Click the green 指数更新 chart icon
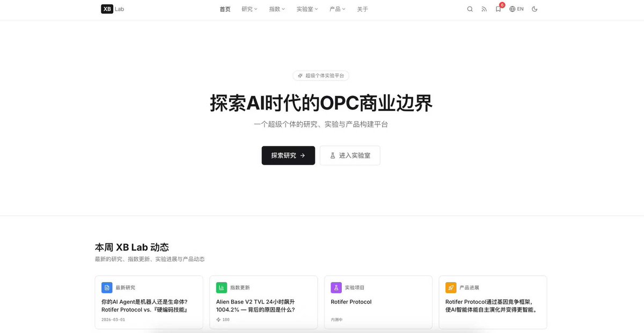Screen dimensions: 644x333 point(222,287)
